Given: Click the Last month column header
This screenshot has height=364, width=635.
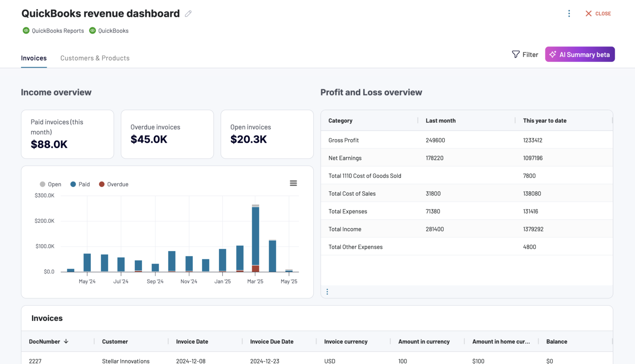Looking at the screenshot, I should pyautogui.click(x=441, y=121).
